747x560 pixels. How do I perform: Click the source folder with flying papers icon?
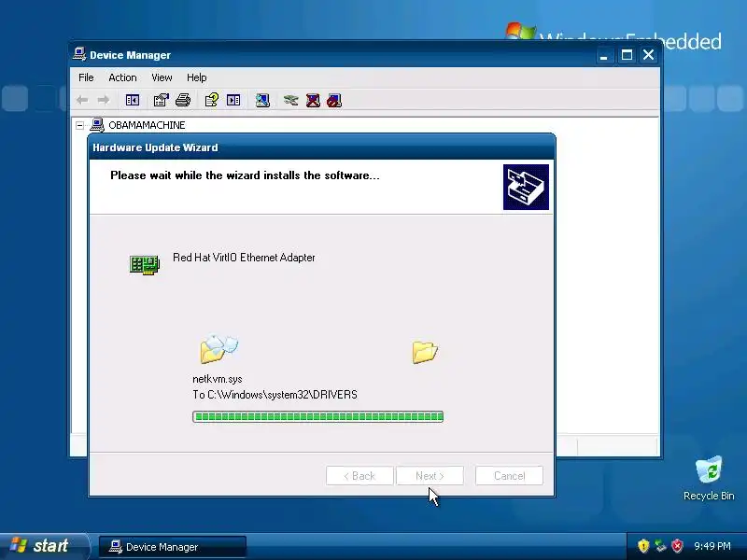pos(218,349)
